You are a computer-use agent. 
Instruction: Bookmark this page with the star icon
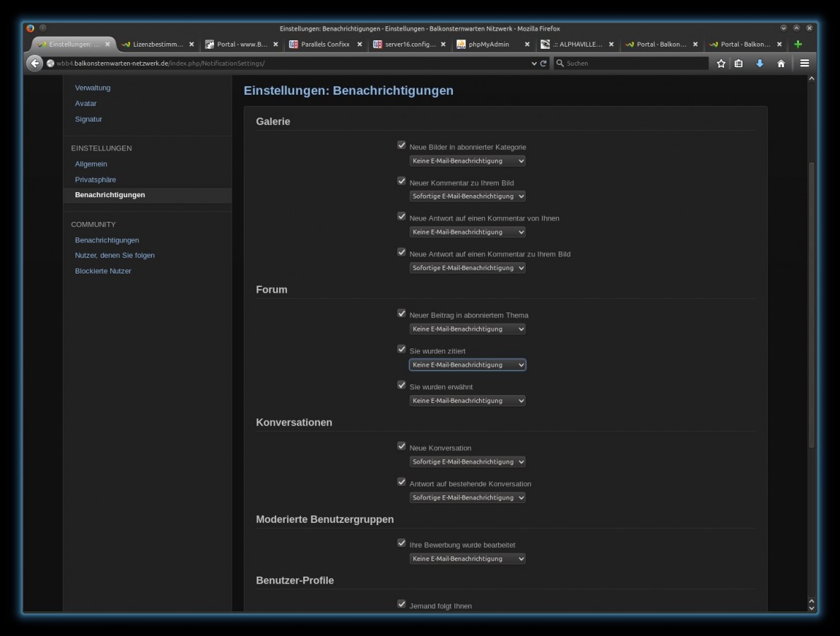(721, 63)
